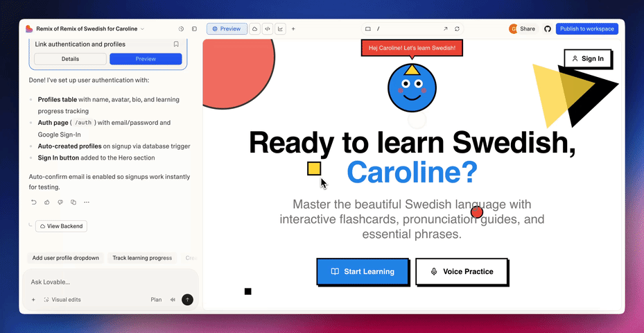Click the code view icon
The height and width of the screenshot is (333, 644).
(268, 29)
